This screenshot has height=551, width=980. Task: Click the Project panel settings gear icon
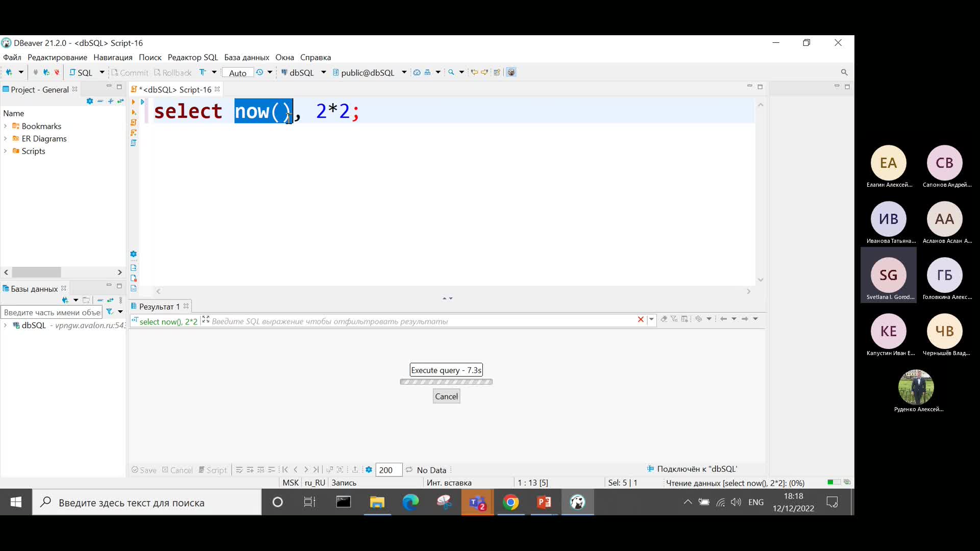point(90,101)
